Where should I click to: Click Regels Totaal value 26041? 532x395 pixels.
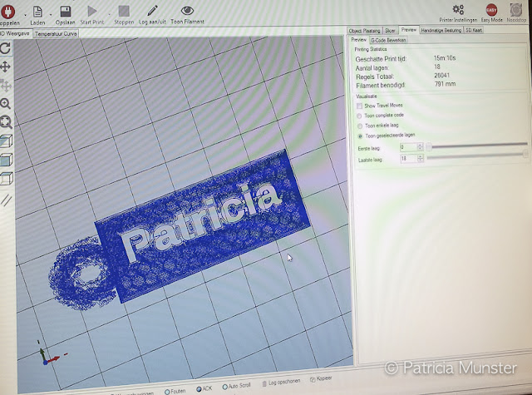441,76
